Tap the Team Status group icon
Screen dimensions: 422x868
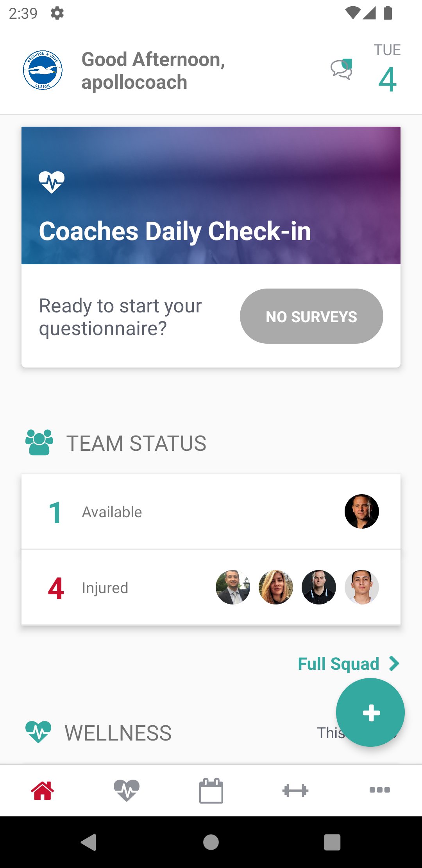tap(39, 442)
